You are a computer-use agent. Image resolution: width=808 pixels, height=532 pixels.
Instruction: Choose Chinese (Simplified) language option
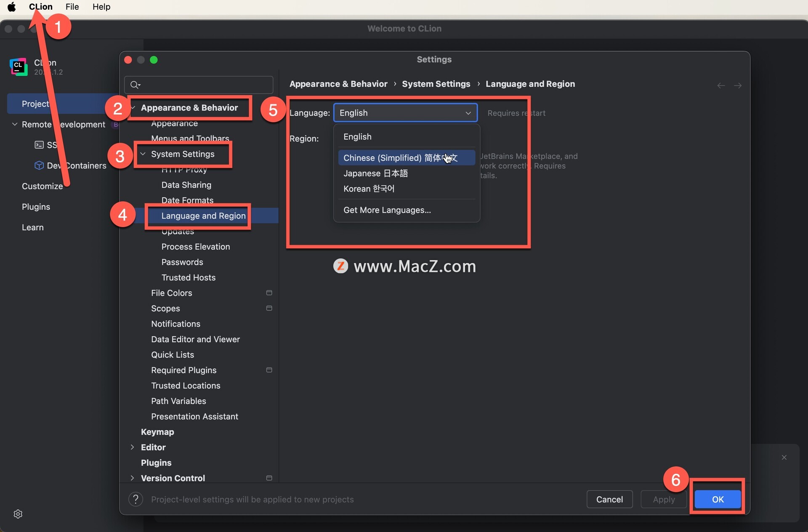[x=407, y=158]
